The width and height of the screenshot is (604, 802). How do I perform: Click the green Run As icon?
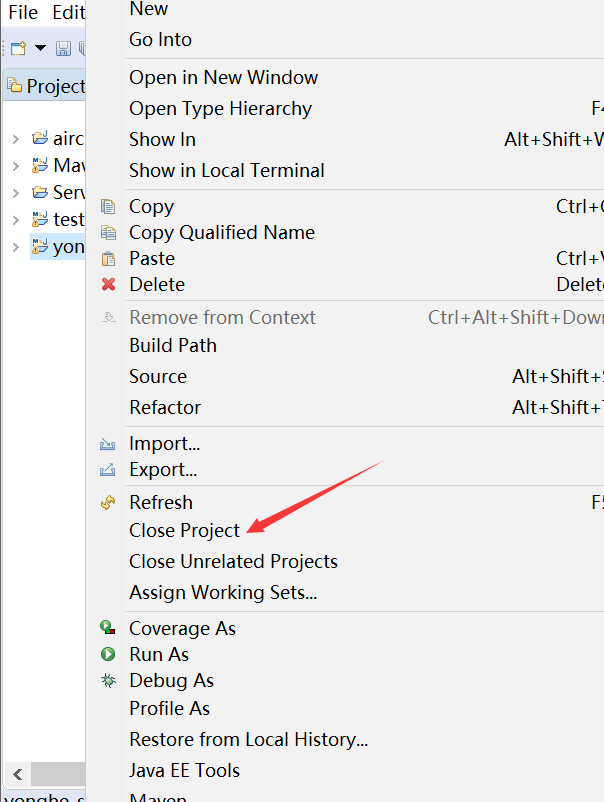[x=108, y=655]
